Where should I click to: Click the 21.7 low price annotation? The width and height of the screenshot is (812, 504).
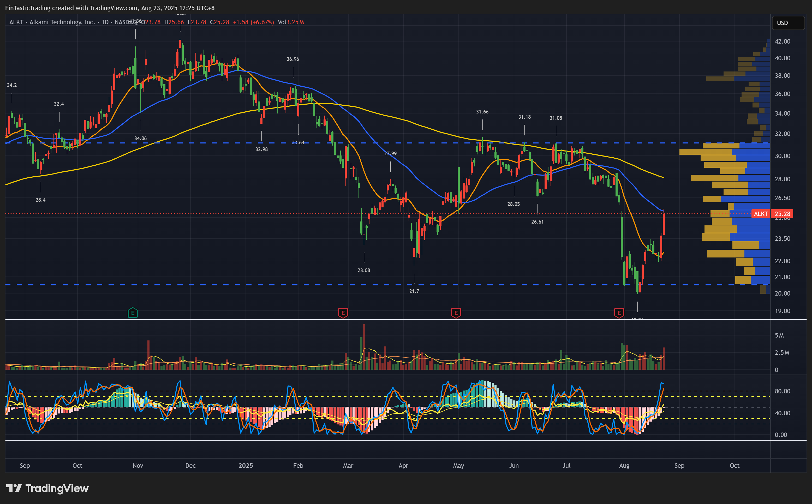[414, 291]
